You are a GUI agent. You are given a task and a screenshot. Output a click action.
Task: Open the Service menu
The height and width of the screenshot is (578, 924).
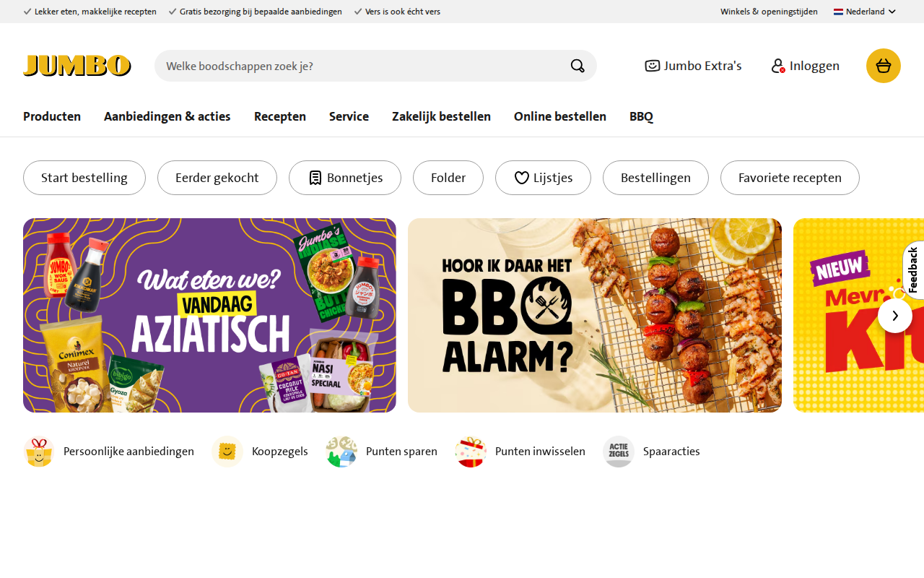point(349,116)
